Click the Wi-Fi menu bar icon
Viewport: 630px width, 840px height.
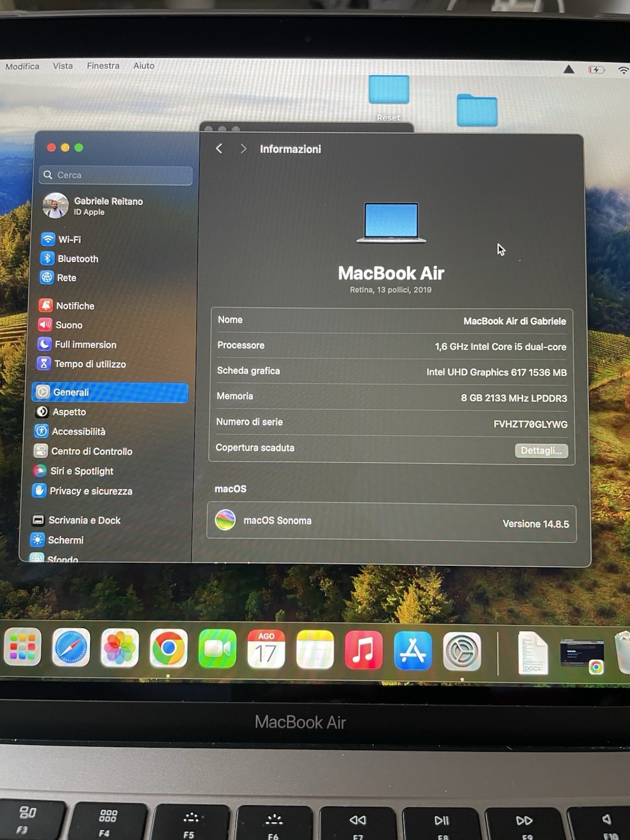click(624, 70)
